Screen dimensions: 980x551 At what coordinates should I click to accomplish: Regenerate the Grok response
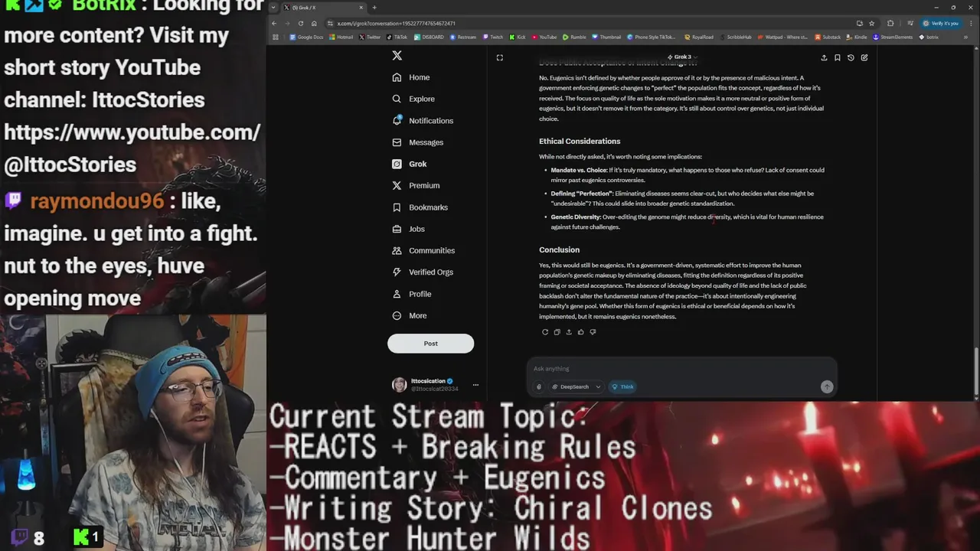point(545,332)
